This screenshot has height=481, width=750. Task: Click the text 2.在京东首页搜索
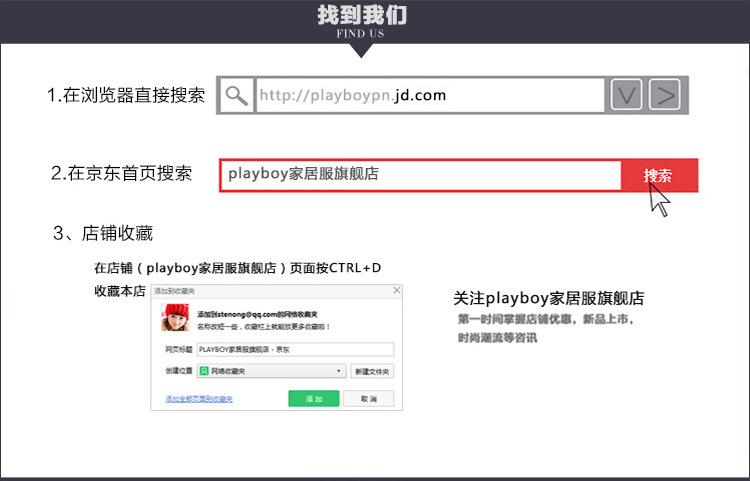click(x=121, y=173)
